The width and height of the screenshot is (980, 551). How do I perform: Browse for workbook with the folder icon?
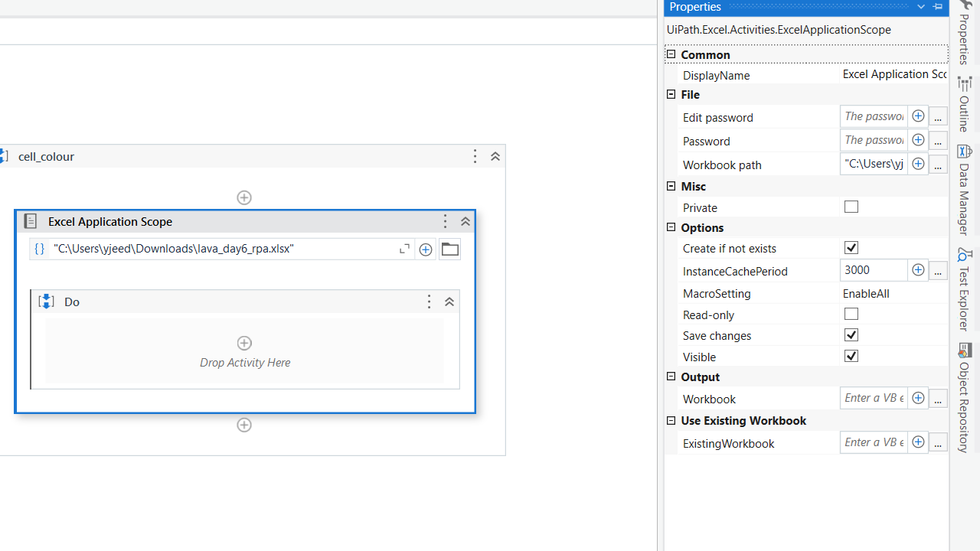click(449, 249)
